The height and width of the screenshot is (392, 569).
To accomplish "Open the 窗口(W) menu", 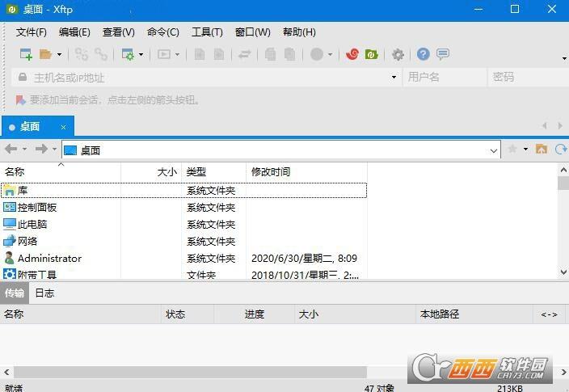I will click(252, 32).
